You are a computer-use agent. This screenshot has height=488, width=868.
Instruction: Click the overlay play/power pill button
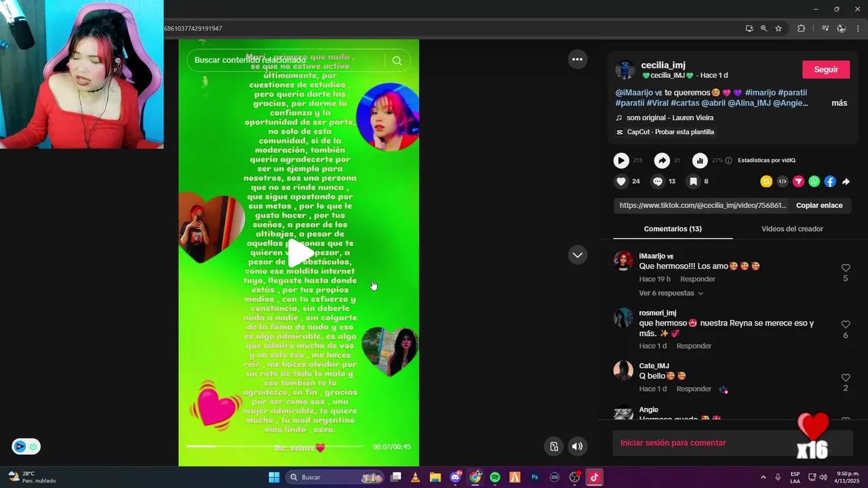(26, 447)
